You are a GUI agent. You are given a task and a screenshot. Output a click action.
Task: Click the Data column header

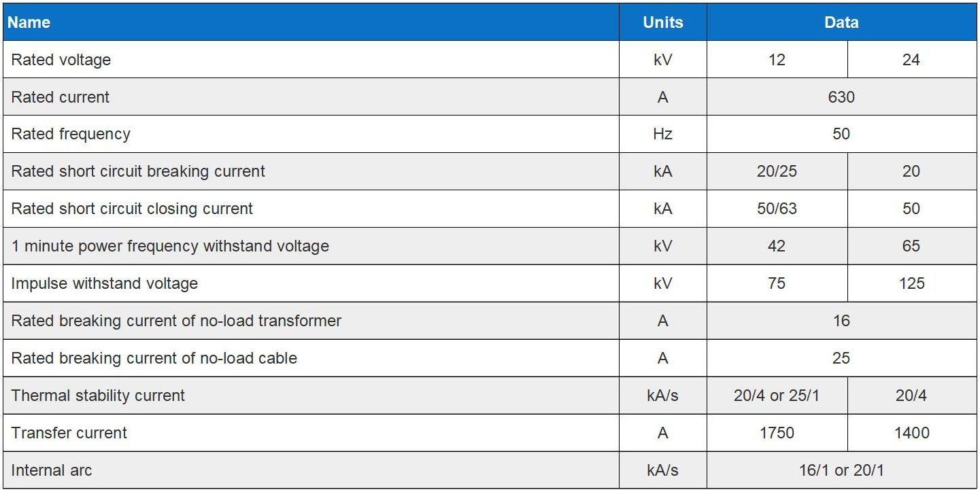(841, 22)
